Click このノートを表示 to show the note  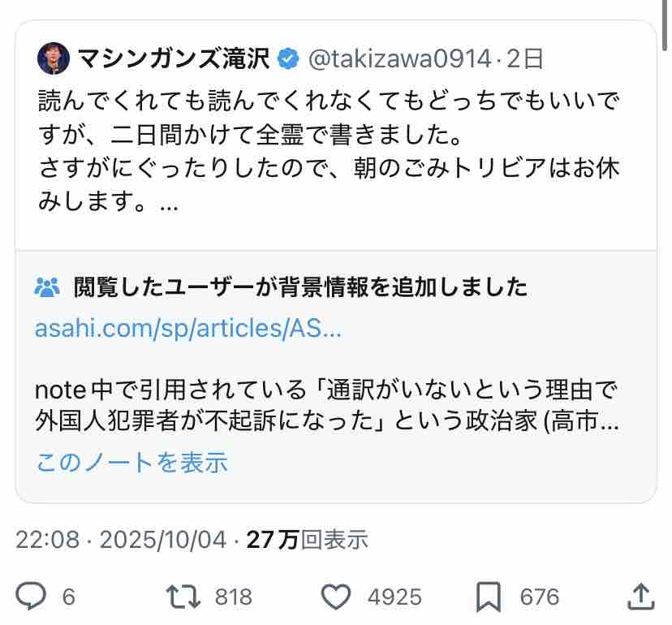point(132,463)
